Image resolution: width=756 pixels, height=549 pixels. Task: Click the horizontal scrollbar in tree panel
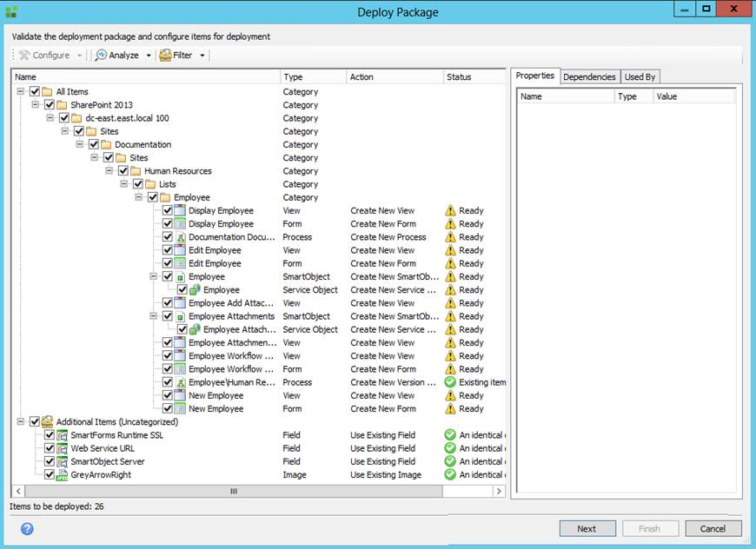233,491
